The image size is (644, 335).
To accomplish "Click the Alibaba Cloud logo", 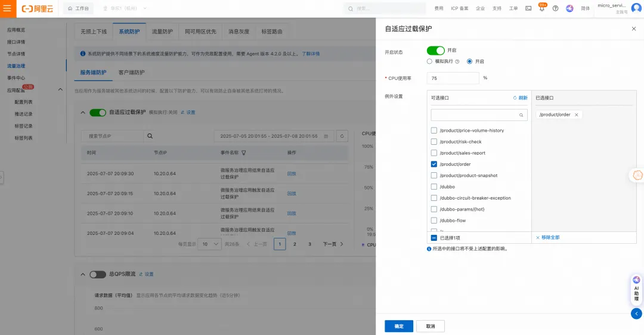I will click(38, 8).
